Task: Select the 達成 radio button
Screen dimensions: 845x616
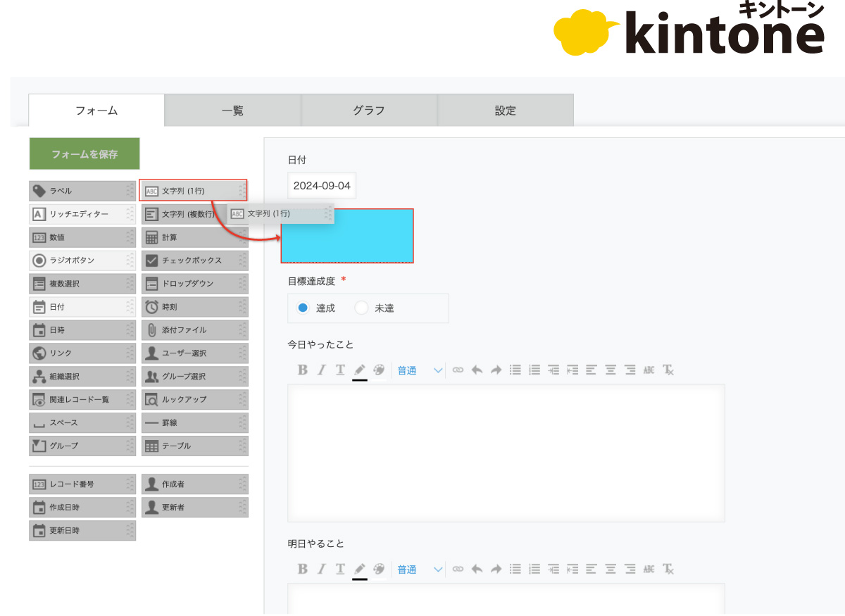Action: click(303, 308)
